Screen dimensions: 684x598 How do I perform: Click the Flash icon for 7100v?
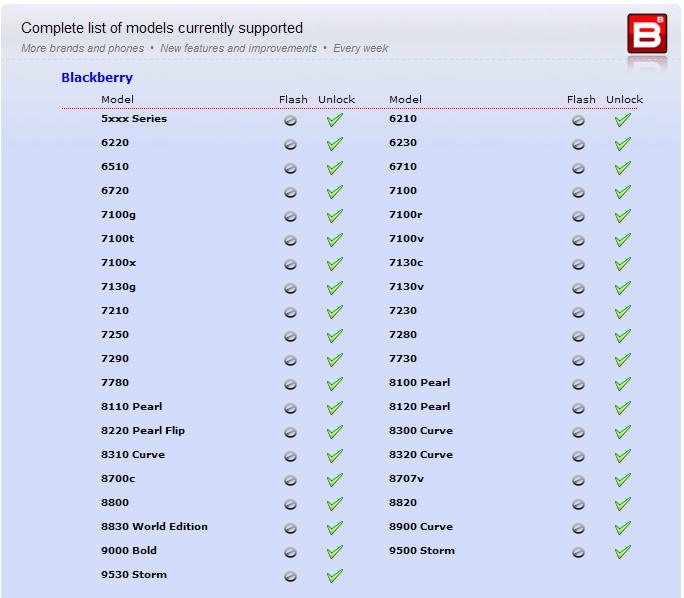578,240
